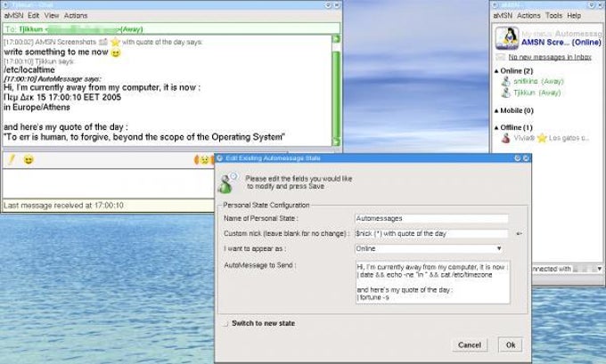Screen dimensions: 606x364
Task: Click the Name of Personal State field
Action: [x=431, y=218]
